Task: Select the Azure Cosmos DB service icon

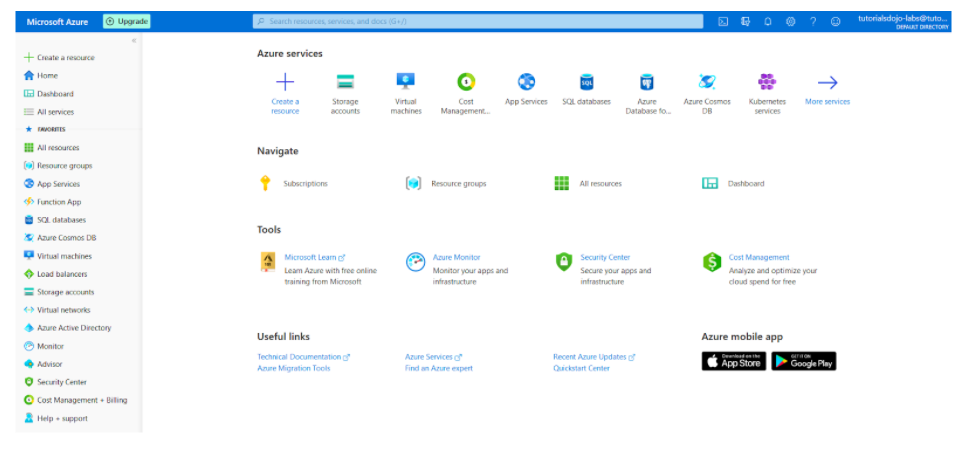Action: click(707, 83)
